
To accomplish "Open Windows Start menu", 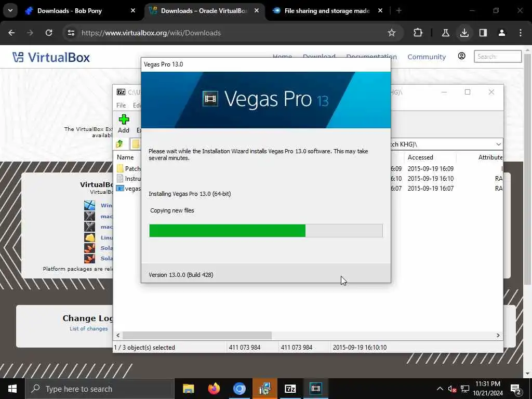I will pyautogui.click(x=12, y=389).
